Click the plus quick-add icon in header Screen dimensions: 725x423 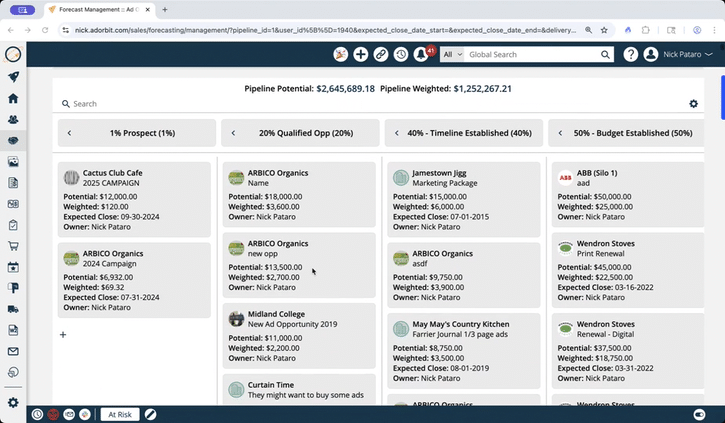361,55
